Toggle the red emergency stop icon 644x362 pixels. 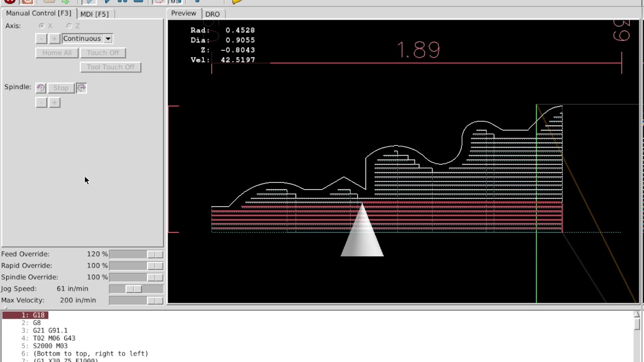pos(10,2)
